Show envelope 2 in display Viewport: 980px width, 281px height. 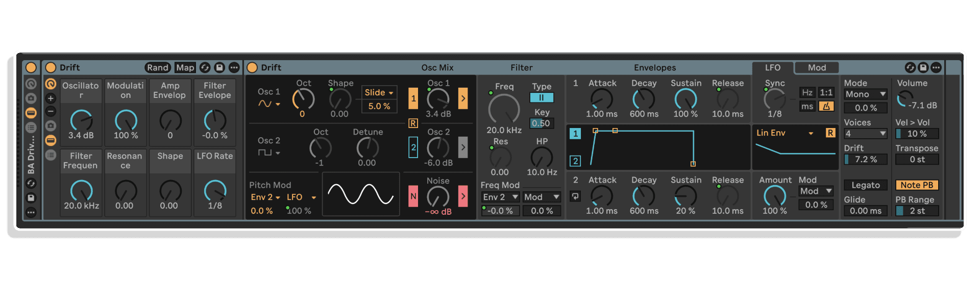click(575, 161)
